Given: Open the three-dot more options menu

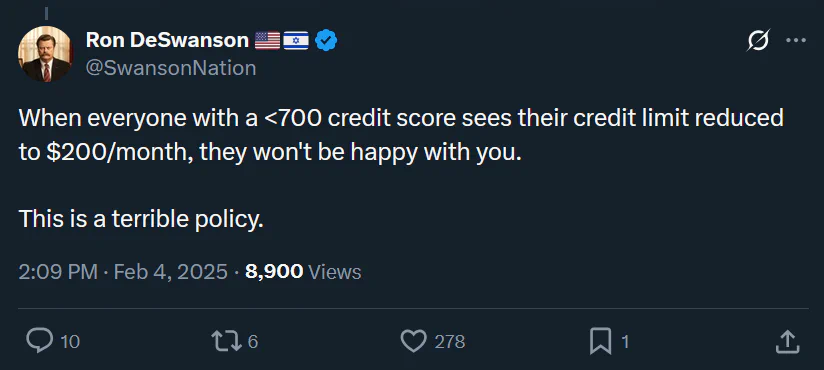Looking at the screenshot, I should coord(796,40).
